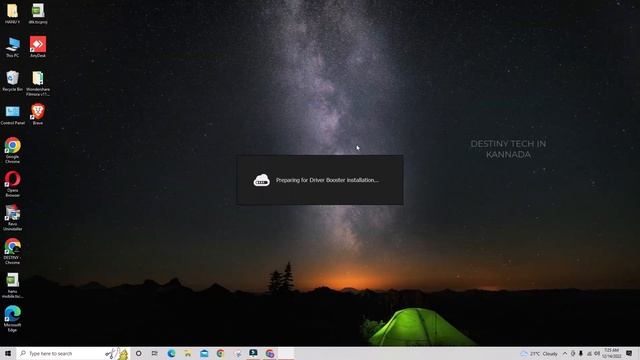Launch the Google Chrome desktop shortcut

12,150
